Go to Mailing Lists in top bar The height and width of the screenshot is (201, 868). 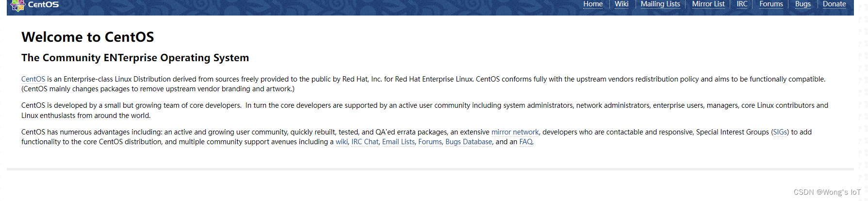point(660,4)
